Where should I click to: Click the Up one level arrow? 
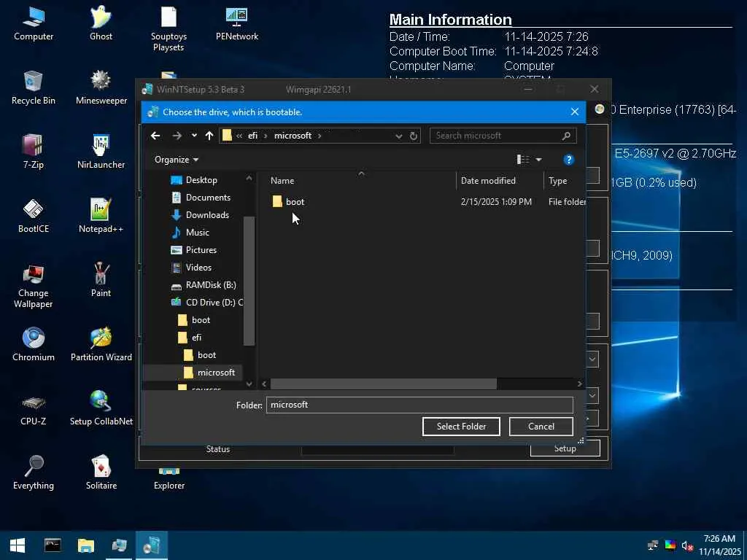(209, 136)
